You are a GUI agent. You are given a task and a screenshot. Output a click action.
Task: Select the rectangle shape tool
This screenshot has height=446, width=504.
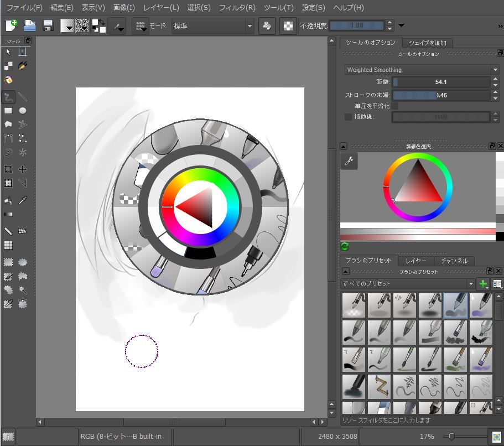pyautogui.click(x=8, y=111)
